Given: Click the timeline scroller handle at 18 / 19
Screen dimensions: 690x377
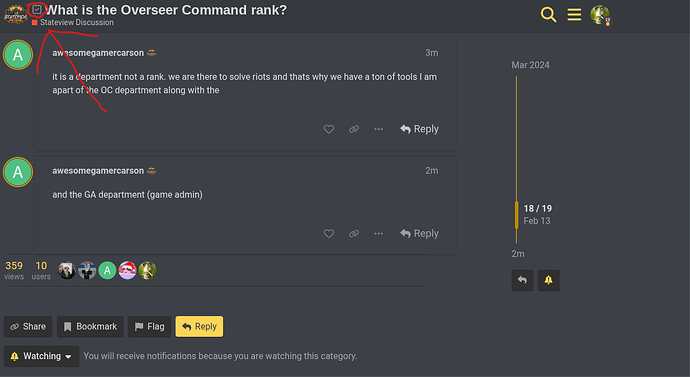Looking at the screenshot, I should pos(517,215).
